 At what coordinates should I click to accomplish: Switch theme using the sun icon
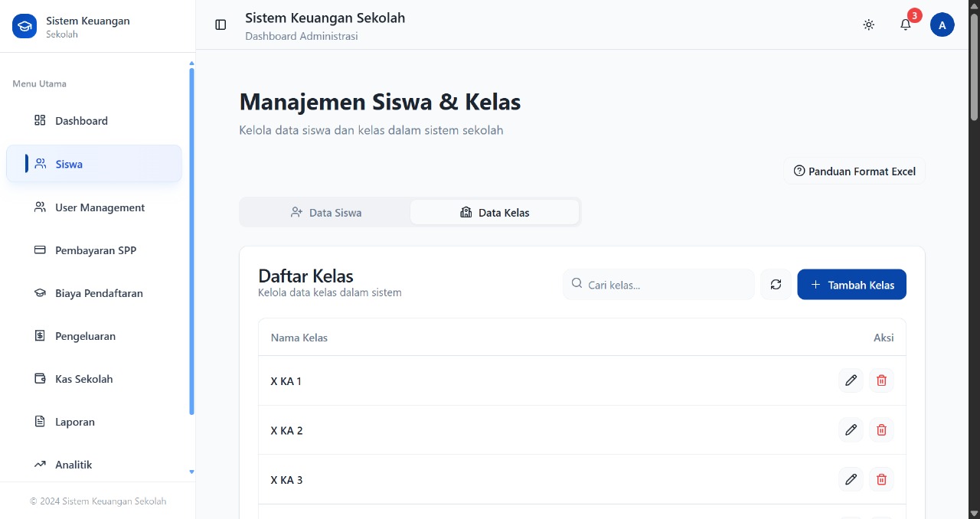tap(868, 24)
